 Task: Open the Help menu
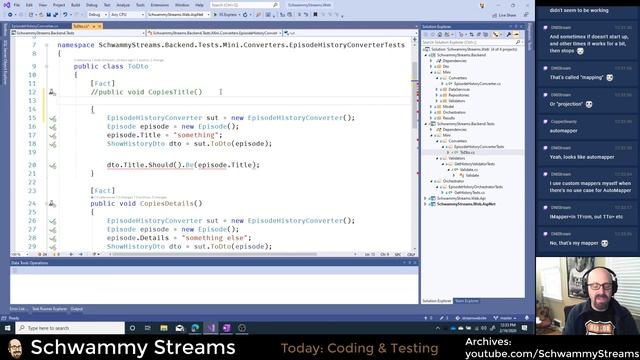click(199, 5)
